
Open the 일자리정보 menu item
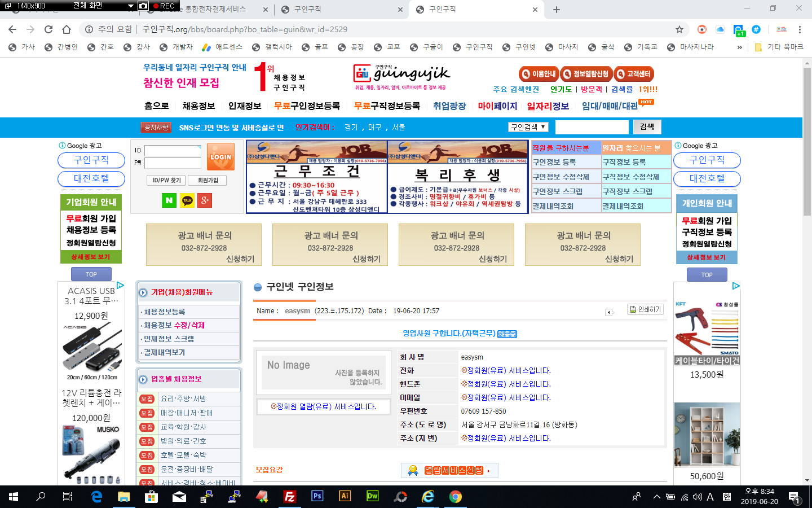tap(548, 106)
